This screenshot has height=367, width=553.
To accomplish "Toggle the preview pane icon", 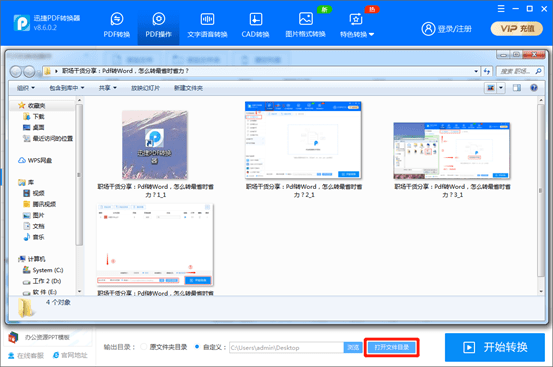I will pyautogui.click(x=517, y=88).
